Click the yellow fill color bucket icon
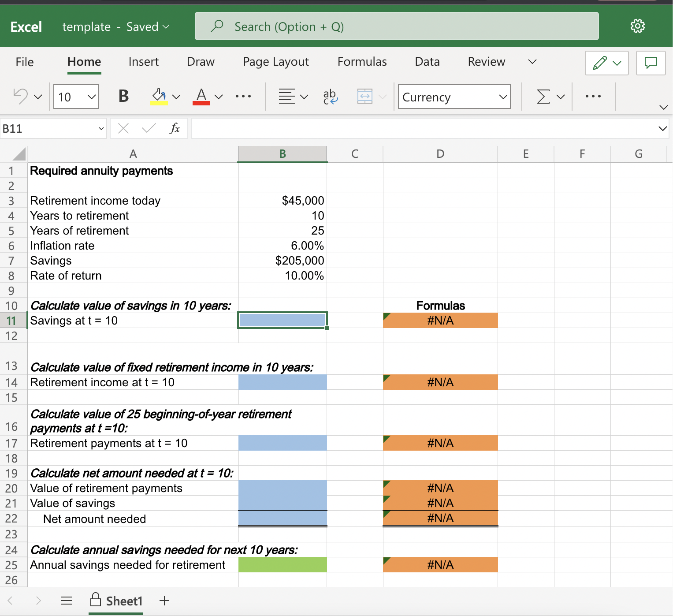The image size is (673, 616). click(x=159, y=96)
